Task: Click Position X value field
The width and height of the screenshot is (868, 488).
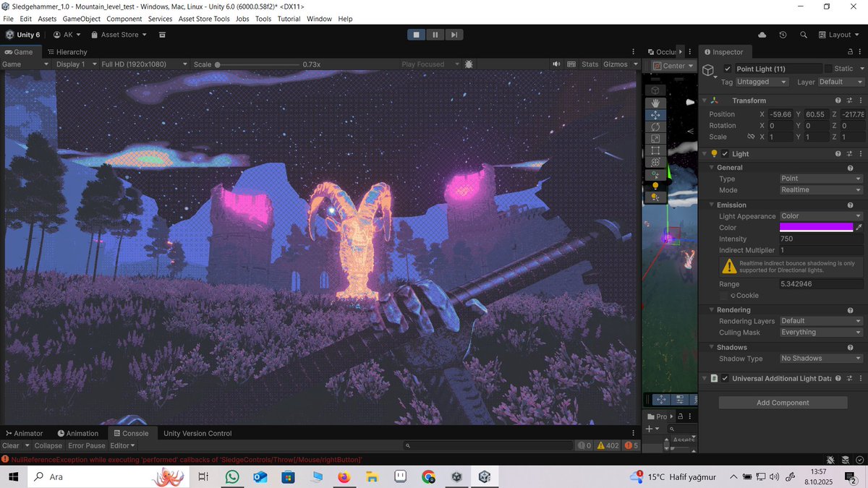Action: [x=780, y=114]
